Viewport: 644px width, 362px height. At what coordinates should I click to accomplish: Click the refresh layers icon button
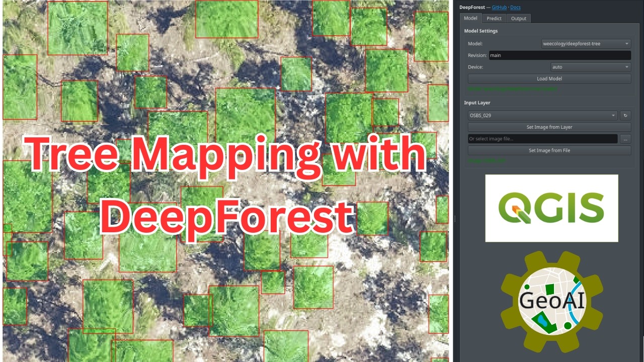pyautogui.click(x=625, y=116)
